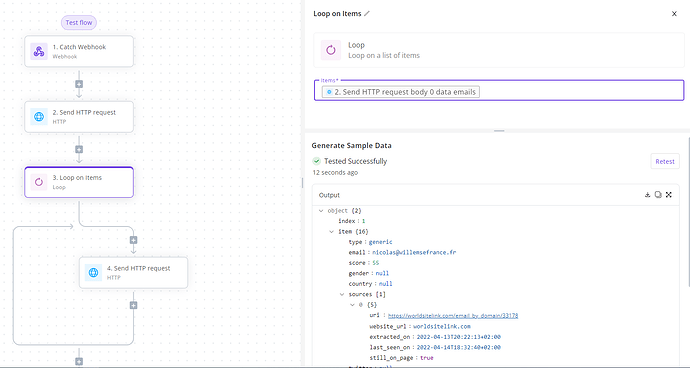
Task: Close the Loop on Items panel
Action: coord(674,14)
